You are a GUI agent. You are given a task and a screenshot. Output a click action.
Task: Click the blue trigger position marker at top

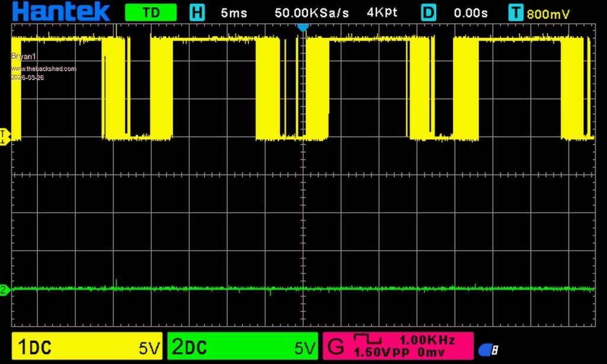tap(302, 27)
